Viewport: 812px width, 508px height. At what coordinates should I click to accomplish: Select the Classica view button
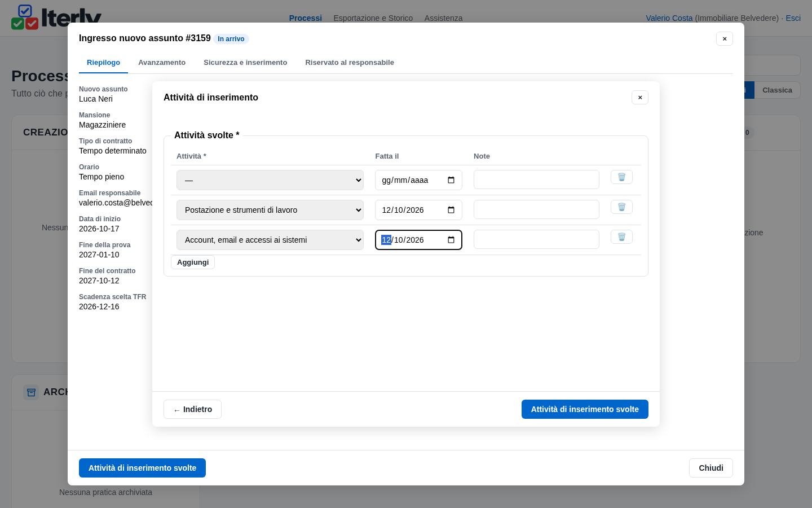[777, 90]
